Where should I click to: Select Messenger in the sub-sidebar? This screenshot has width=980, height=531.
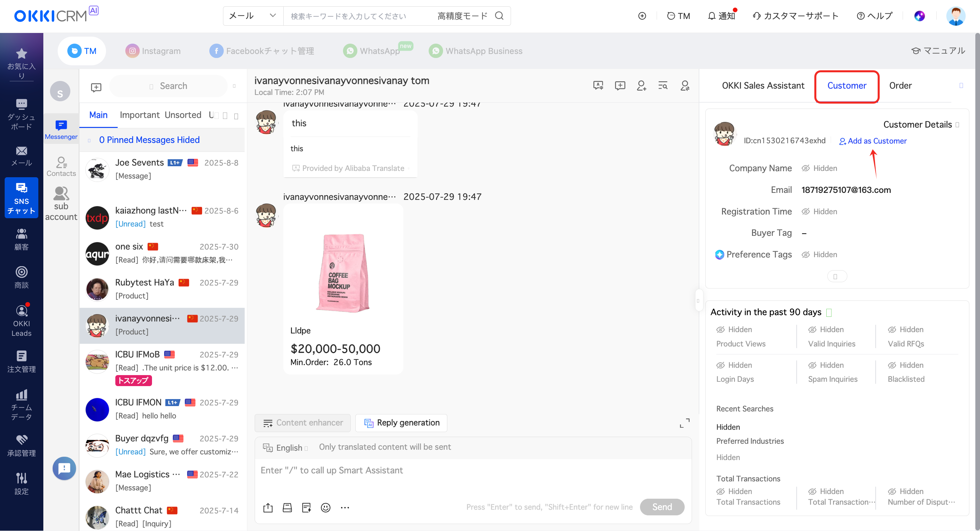(61, 129)
